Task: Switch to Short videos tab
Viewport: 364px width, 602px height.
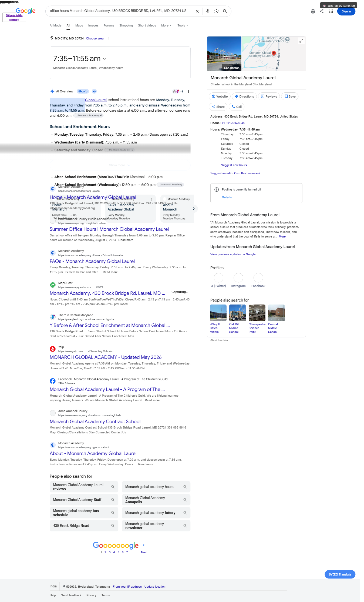Action: pos(147,25)
